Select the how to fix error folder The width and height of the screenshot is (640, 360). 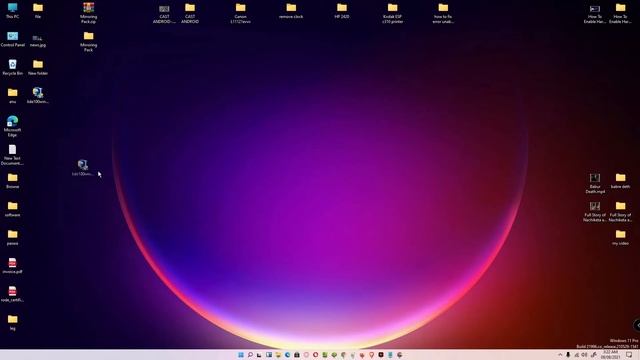coord(443,13)
